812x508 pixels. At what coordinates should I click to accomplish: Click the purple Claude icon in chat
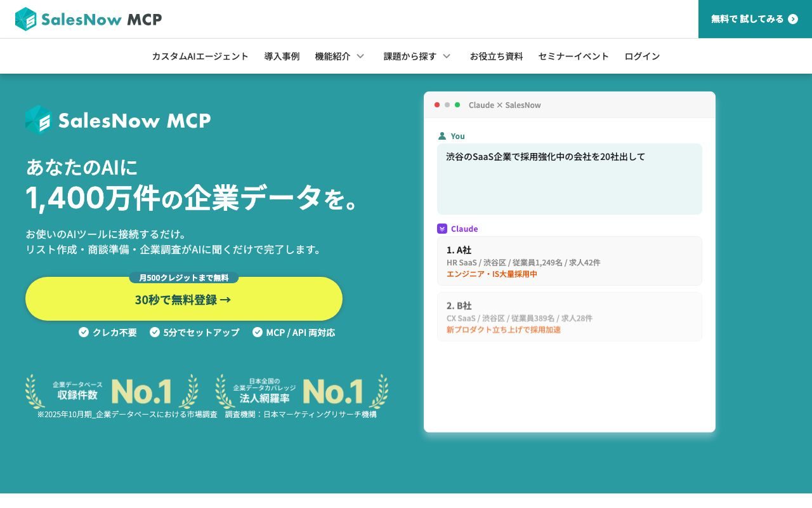tap(442, 229)
